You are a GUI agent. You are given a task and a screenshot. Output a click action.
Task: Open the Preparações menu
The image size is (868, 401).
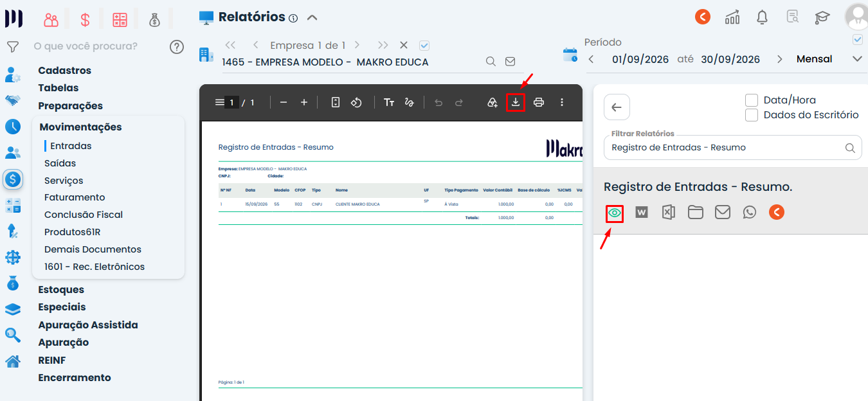(70, 106)
